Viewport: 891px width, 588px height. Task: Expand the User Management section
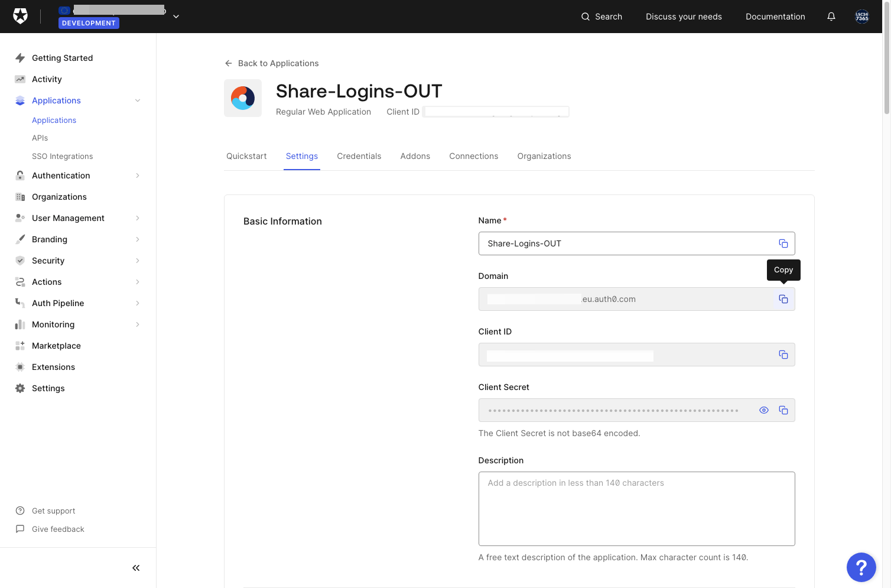tap(138, 218)
